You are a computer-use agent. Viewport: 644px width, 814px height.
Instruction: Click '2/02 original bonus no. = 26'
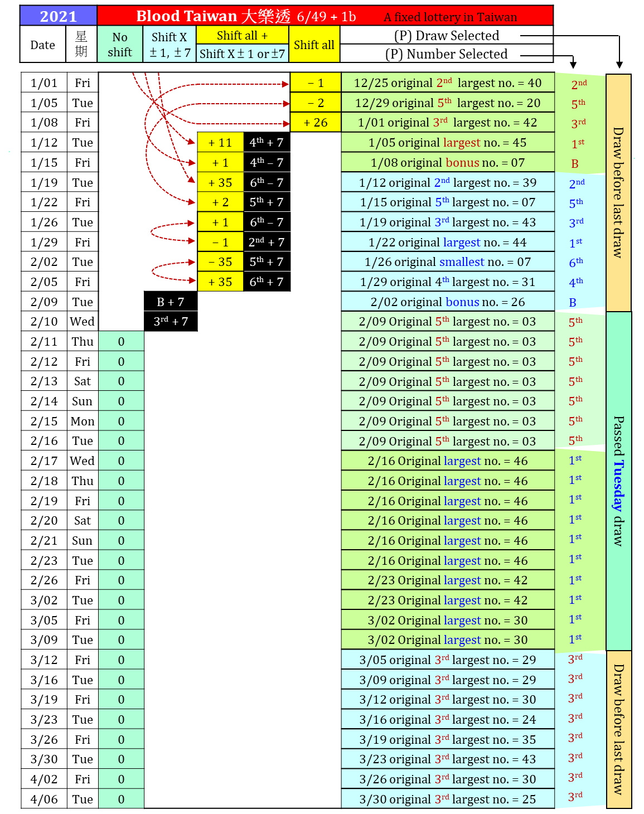(x=448, y=302)
